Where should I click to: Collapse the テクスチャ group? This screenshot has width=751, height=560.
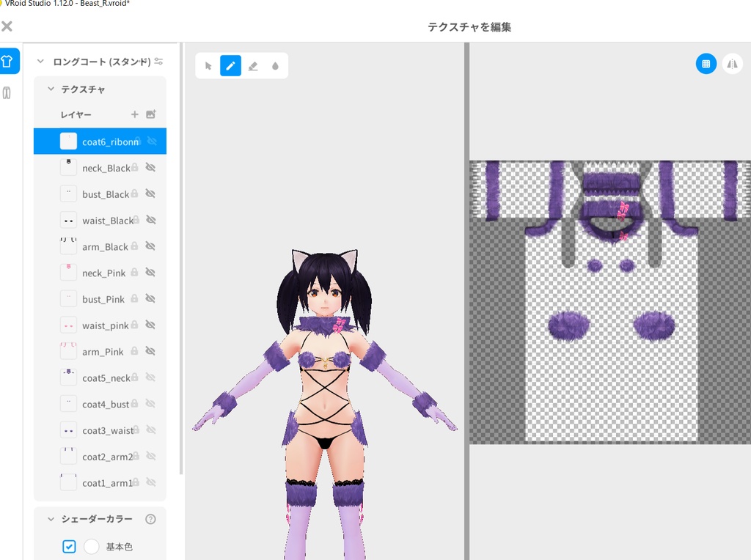(x=50, y=89)
